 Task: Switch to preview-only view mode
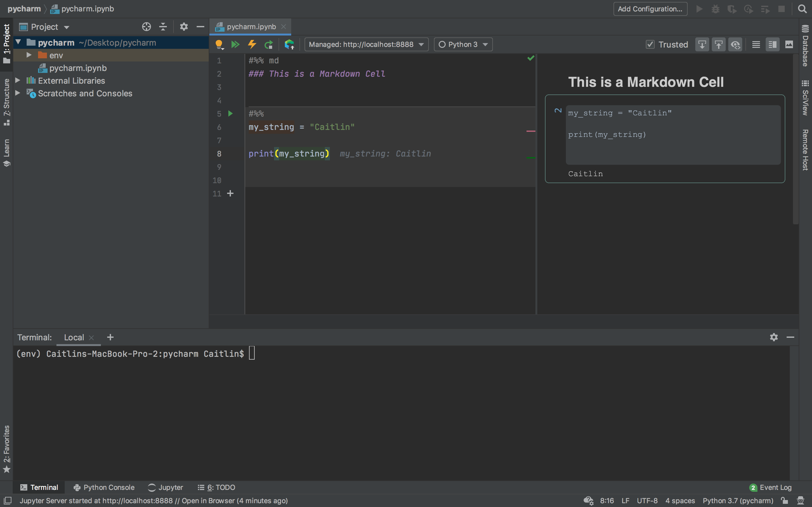(x=789, y=44)
